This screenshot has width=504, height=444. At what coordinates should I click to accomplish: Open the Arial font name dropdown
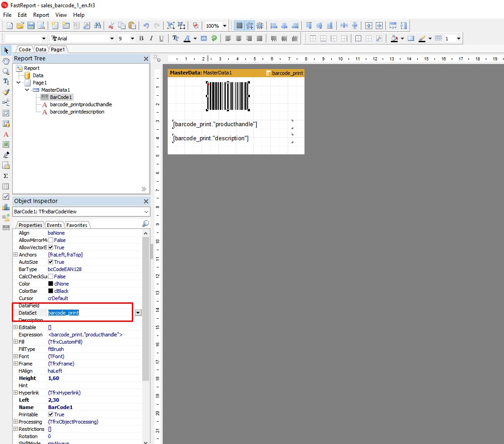pos(112,39)
